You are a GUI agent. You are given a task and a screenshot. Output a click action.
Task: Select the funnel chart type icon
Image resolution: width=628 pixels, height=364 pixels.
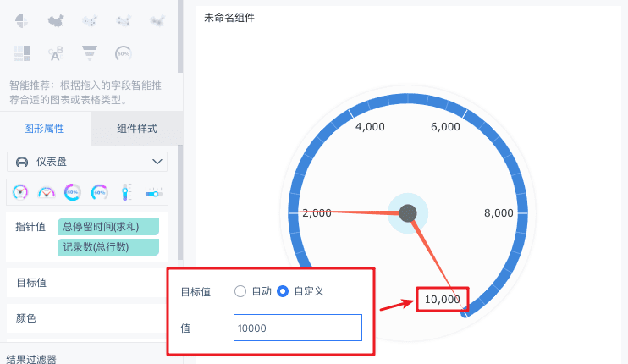point(90,52)
